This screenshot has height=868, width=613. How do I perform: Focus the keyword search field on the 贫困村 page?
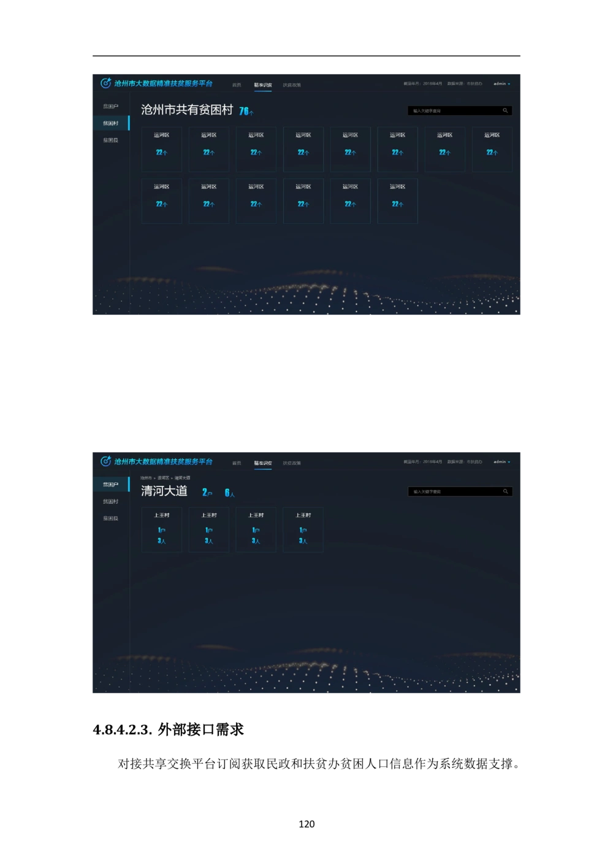pyautogui.click(x=454, y=111)
